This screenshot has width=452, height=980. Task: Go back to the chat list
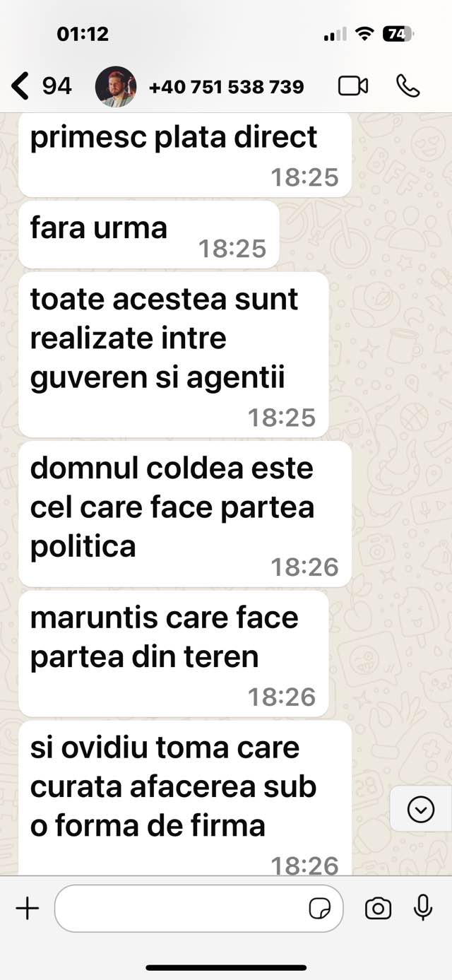20,86
